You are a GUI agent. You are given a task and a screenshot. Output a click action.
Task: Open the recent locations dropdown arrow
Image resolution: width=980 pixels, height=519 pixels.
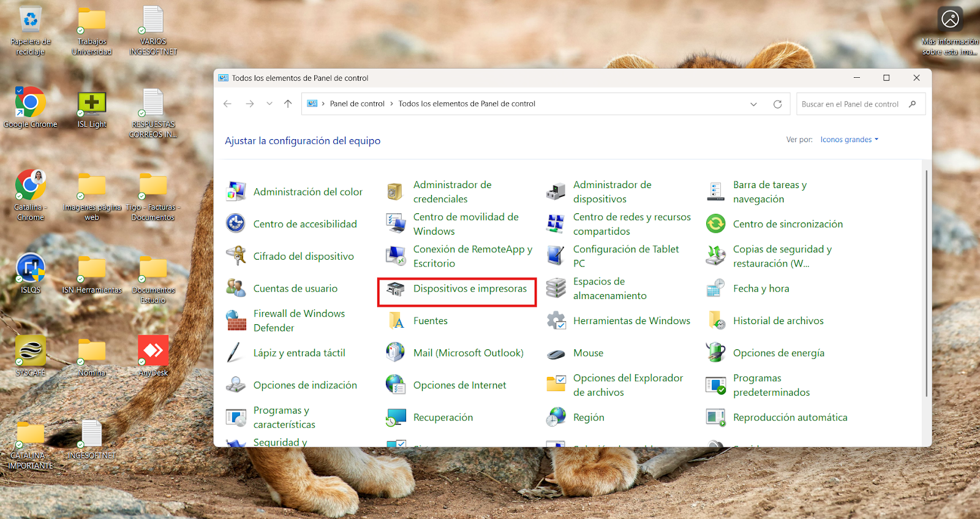[269, 104]
